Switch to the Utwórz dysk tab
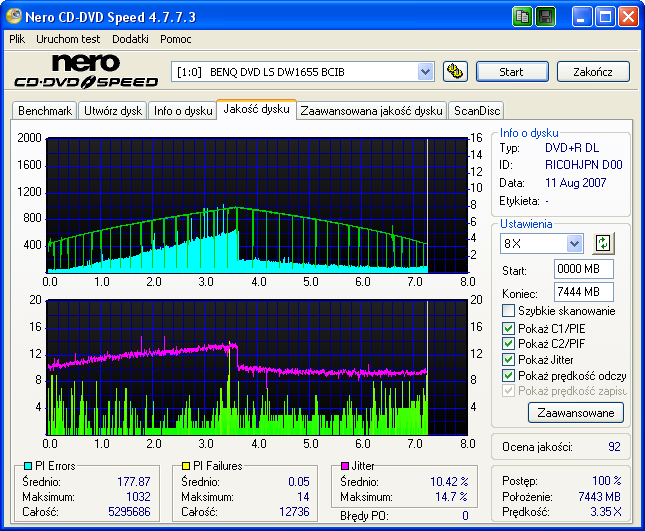This screenshot has height=531, width=645. (x=113, y=111)
